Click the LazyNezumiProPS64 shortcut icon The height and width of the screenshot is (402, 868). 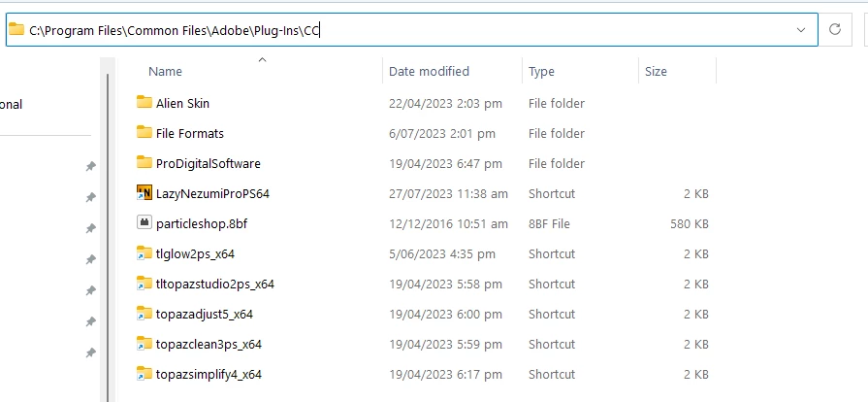coord(144,193)
